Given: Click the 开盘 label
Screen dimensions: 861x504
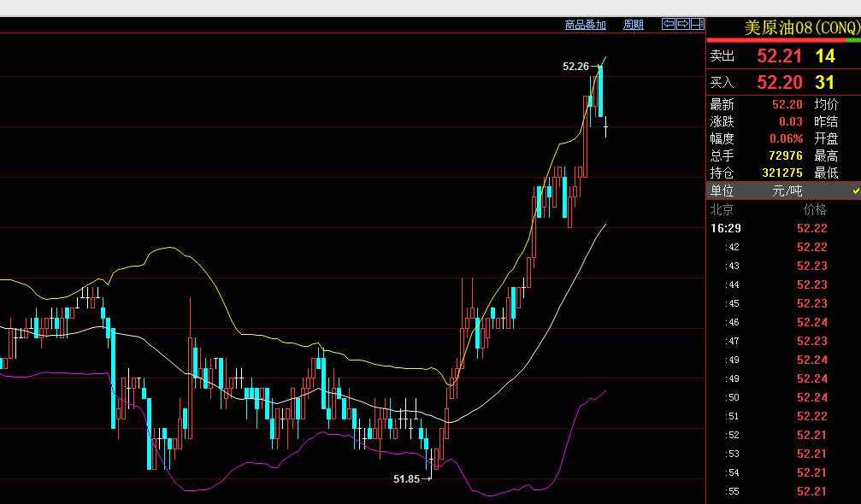Looking at the screenshot, I should coord(827,138).
